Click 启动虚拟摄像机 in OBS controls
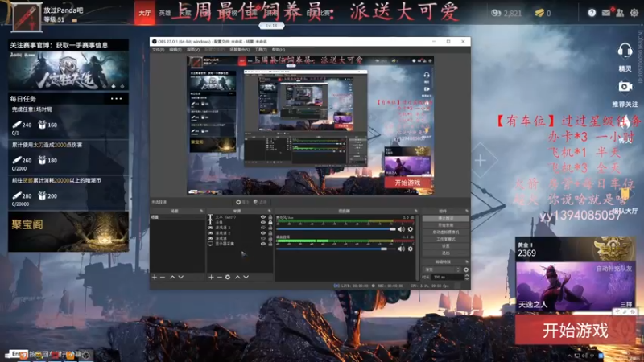 click(x=446, y=232)
